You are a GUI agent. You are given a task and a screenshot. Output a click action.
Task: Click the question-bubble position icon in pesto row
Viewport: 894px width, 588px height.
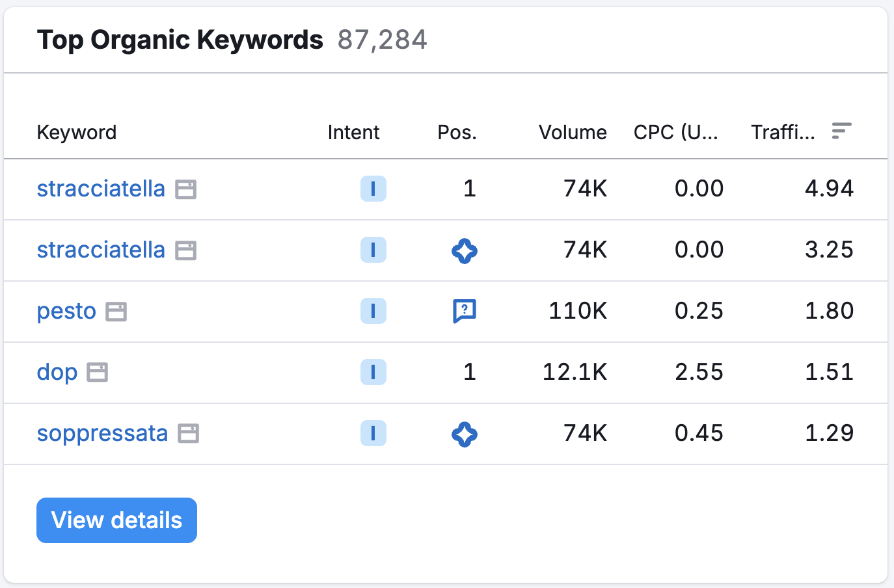coord(465,312)
